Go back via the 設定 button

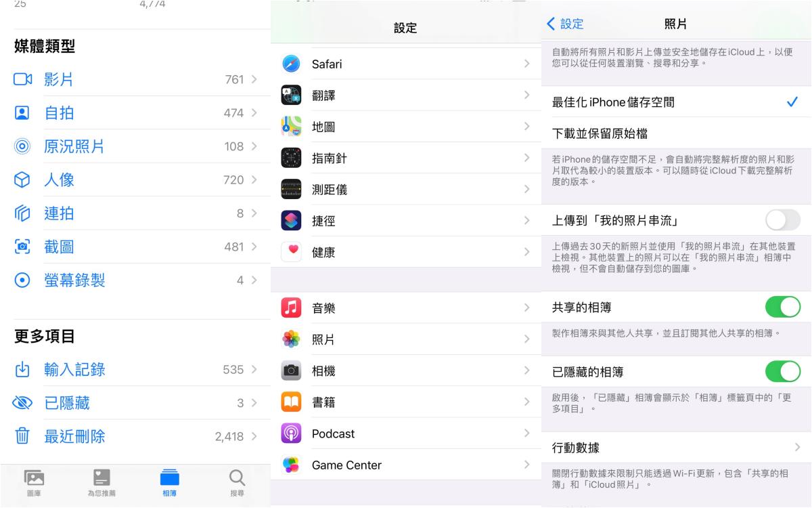565,24
